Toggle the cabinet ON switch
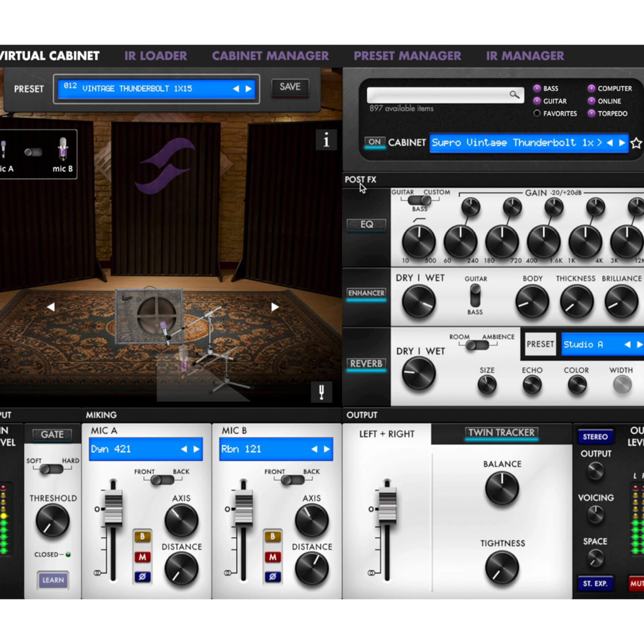This screenshot has height=644, width=644. click(374, 142)
